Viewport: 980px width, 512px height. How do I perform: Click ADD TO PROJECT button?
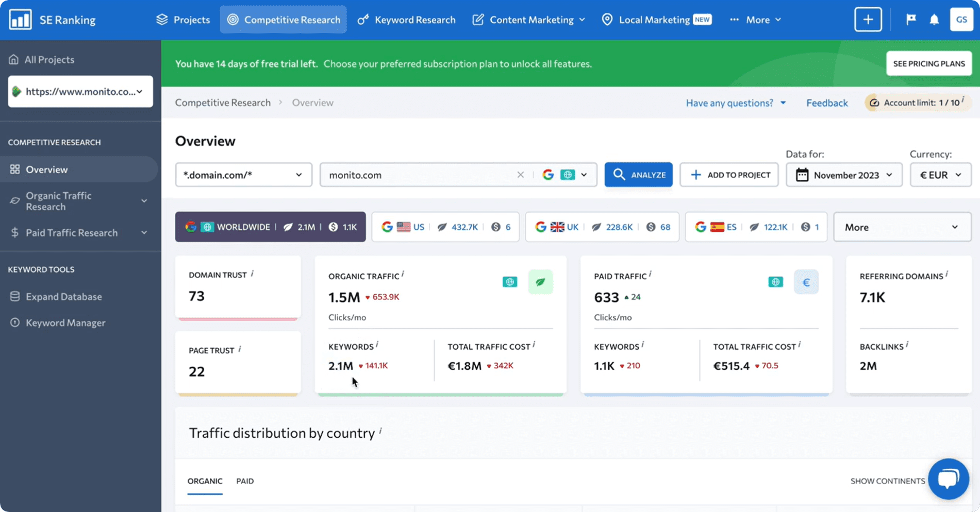pyautogui.click(x=729, y=175)
